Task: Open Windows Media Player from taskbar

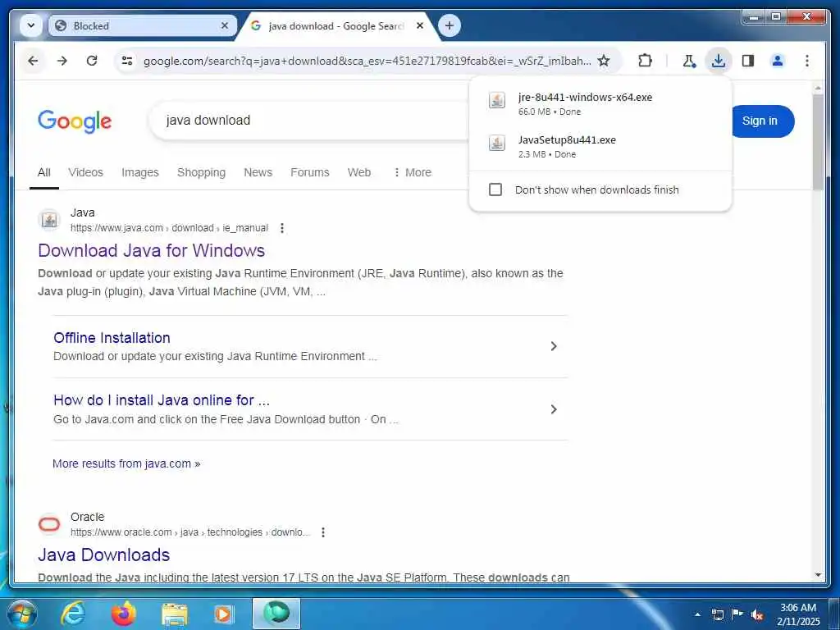Action: pos(224,614)
